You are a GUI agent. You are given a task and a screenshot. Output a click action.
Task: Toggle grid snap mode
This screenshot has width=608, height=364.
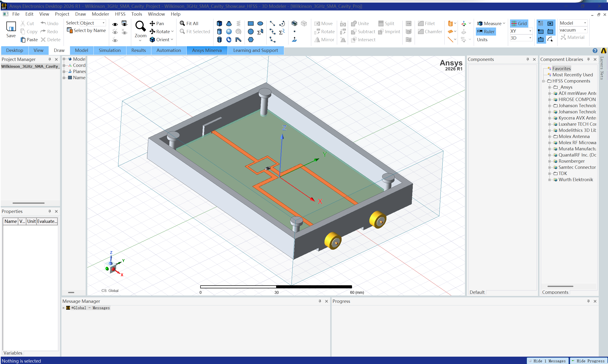click(x=541, y=23)
